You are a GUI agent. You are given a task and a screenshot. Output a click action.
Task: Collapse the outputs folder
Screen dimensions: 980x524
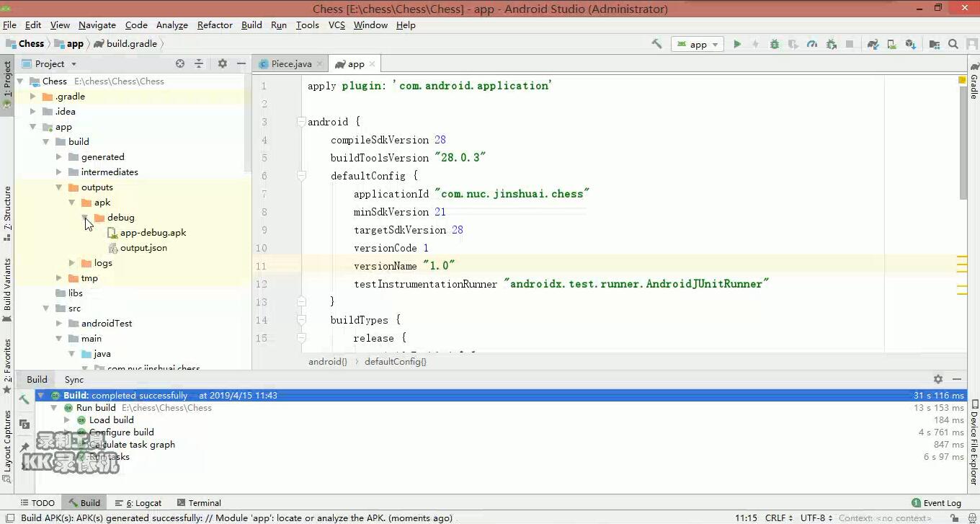pos(59,187)
